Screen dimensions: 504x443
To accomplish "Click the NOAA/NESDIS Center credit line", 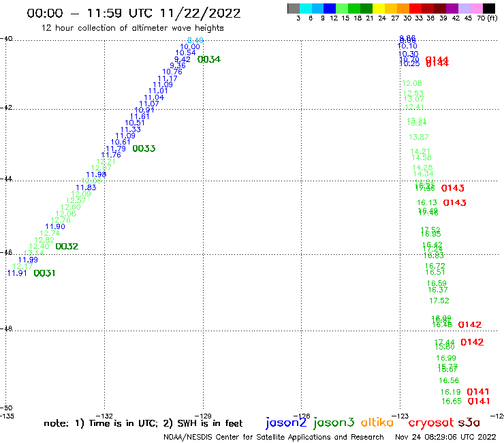I will 274,438.
